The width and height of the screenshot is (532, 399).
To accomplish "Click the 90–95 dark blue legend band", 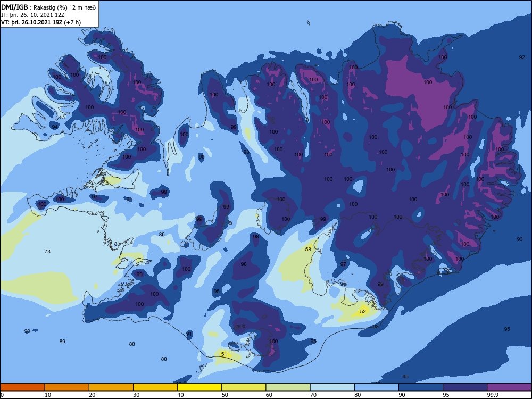I will click(421, 387).
